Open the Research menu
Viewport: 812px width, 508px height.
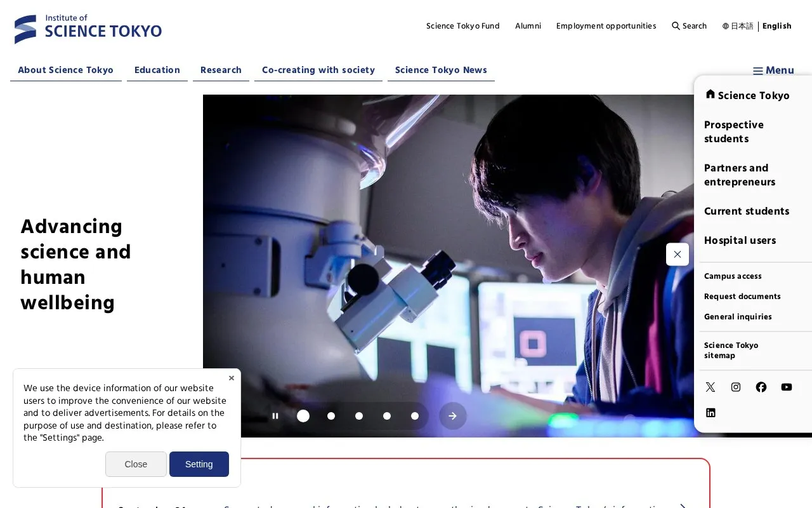[221, 70]
